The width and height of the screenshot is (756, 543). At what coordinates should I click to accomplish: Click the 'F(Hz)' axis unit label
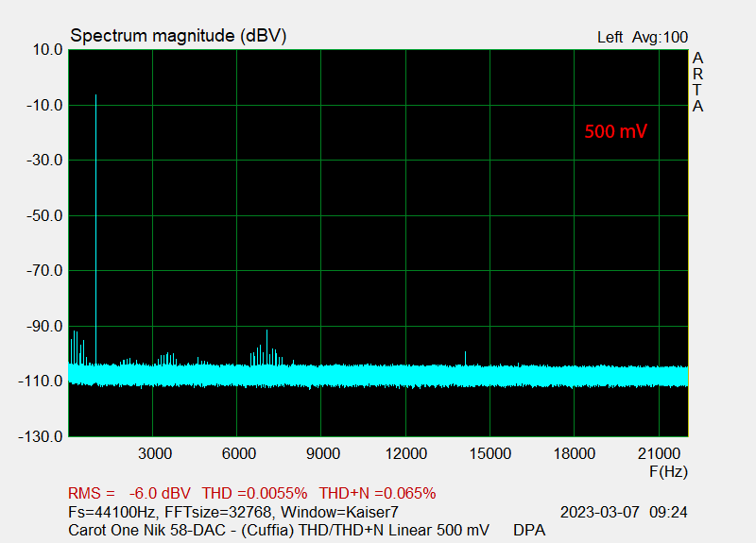click(669, 471)
